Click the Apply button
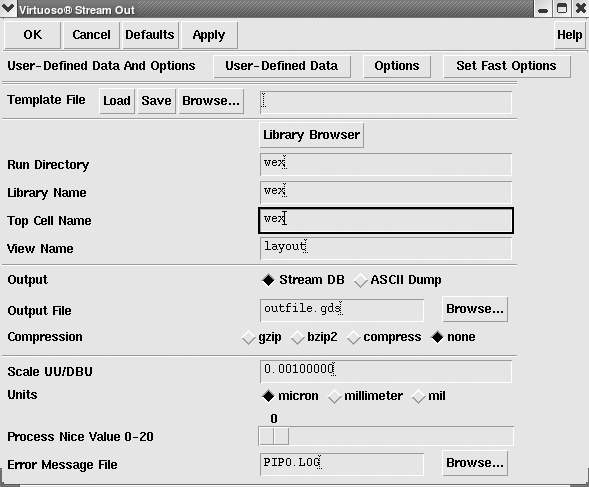589x487 pixels. pos(209,35)
